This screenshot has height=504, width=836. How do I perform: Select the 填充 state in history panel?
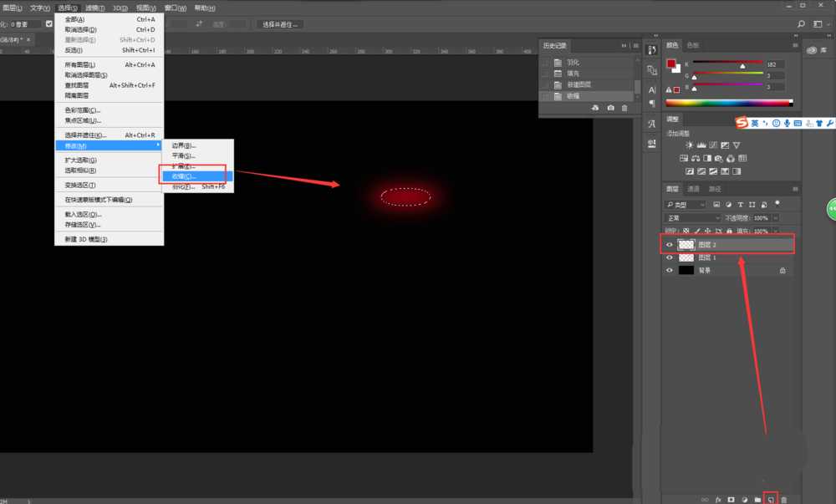click(x=573, y=74)
